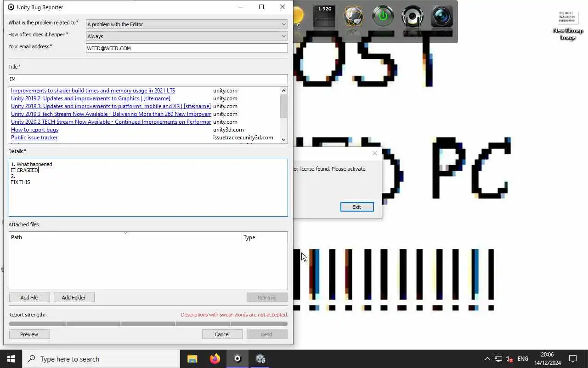
Task: Click inside the Details text area
Action: coord(148,188)
